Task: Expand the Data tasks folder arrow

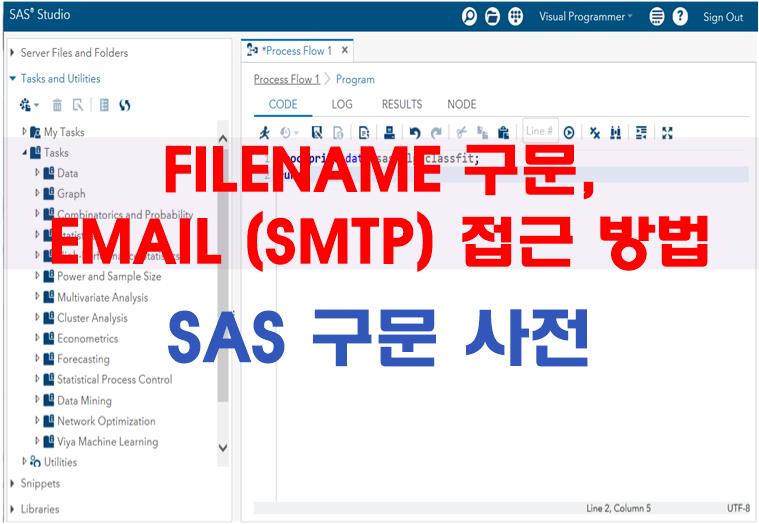Action: click(37, 172)
